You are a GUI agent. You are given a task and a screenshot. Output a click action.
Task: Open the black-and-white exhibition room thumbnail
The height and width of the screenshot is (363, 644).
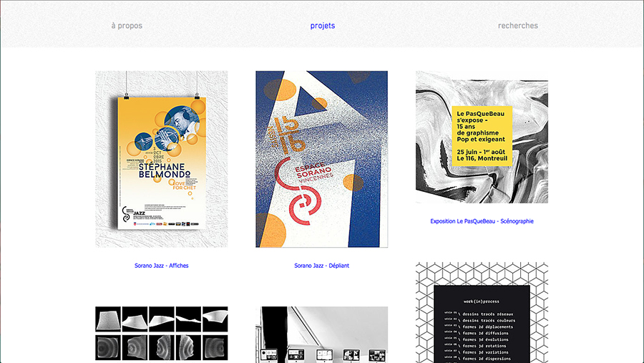pyautogui.click(x=321, y=334)
